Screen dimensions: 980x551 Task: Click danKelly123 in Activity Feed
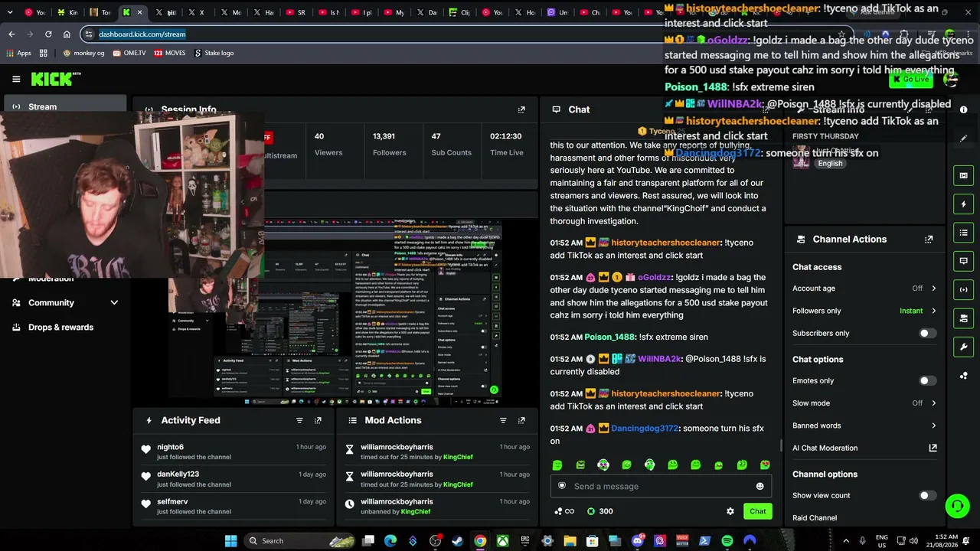point(178,474)
